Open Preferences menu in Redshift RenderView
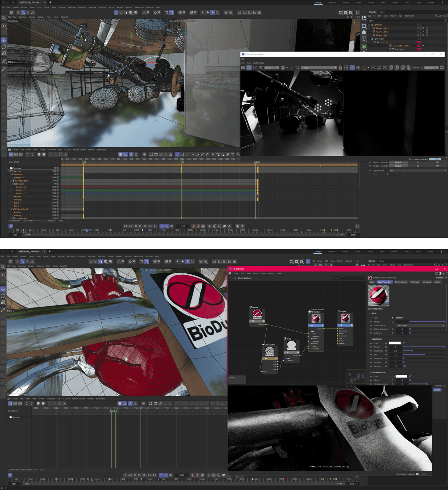The width and height of the screenshot is (448, 490). [x=258, y=63]
